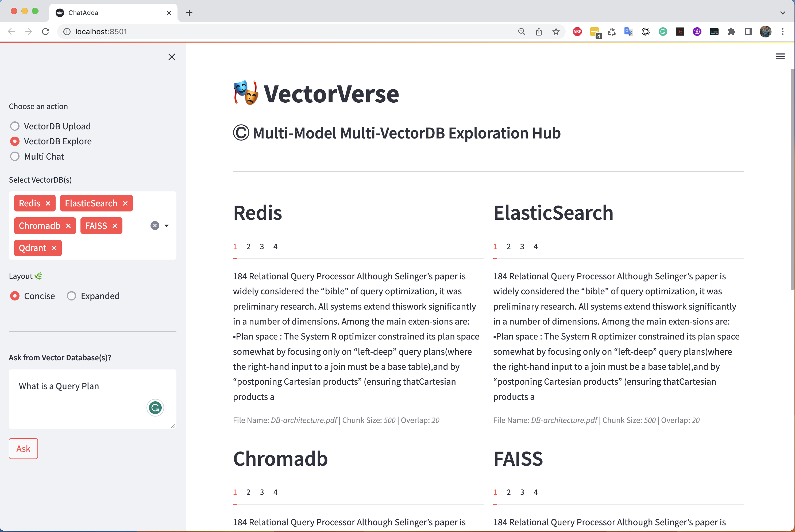
Task: Open the Google Translate extension
Action: [x=628, y=32]
